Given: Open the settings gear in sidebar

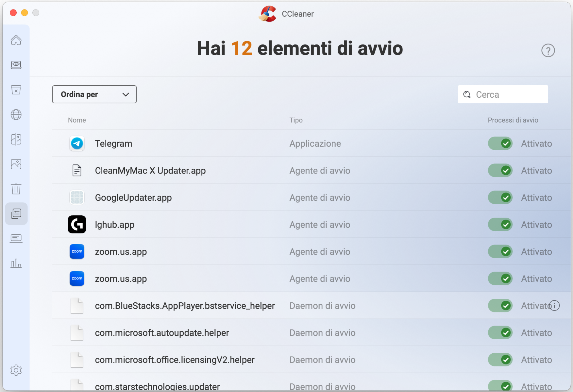Looking at the screenshot, I should coord(16,370).
